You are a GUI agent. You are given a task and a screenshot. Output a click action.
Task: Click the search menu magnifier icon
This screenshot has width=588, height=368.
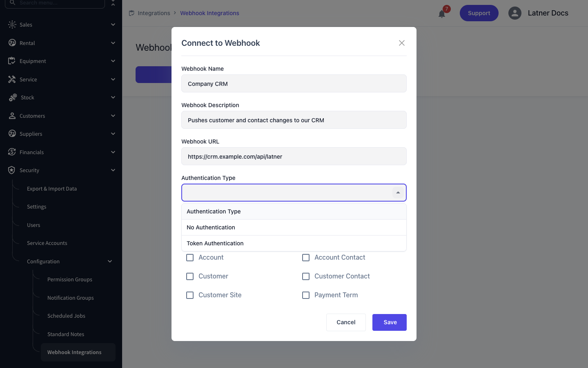pyautogui.click(x=13, y=2)
